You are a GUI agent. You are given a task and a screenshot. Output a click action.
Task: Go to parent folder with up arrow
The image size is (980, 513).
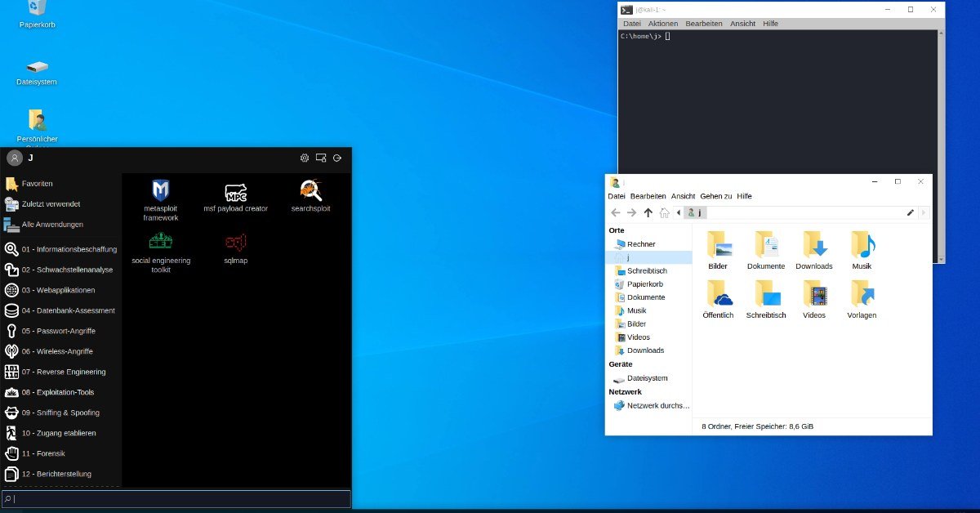click(x=648, y=212)
